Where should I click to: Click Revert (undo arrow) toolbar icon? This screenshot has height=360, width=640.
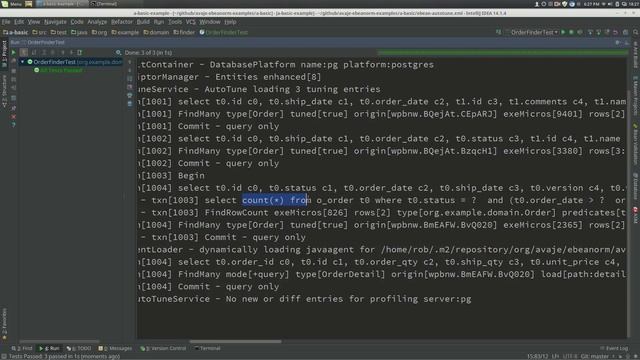[615, 32]
